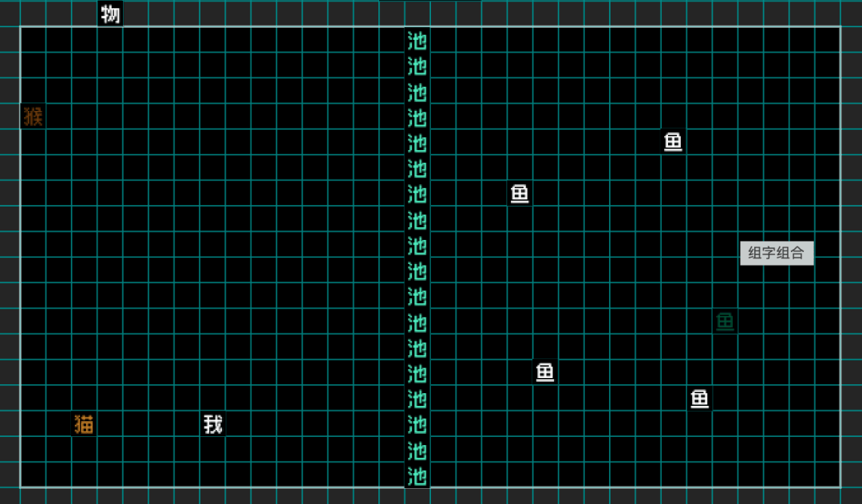Select the white 鱼 closest to 物
Screen dimensions: 862x504
[520, 194]
